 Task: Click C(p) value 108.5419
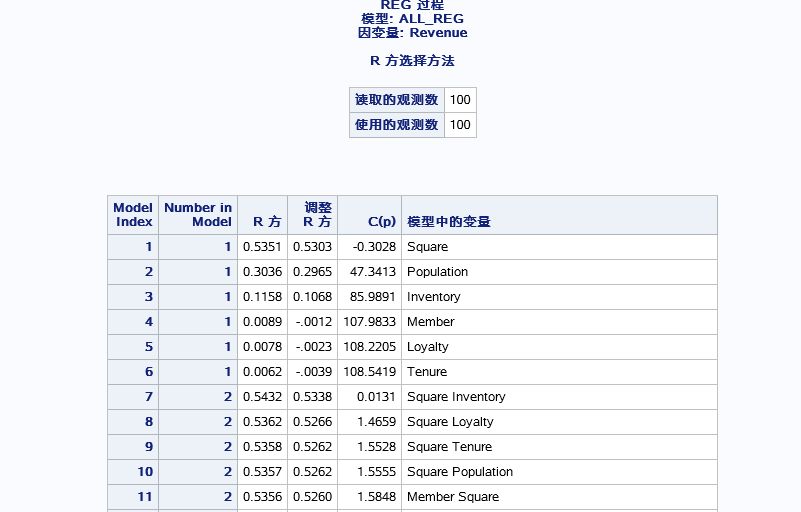(x=369, y=372)
